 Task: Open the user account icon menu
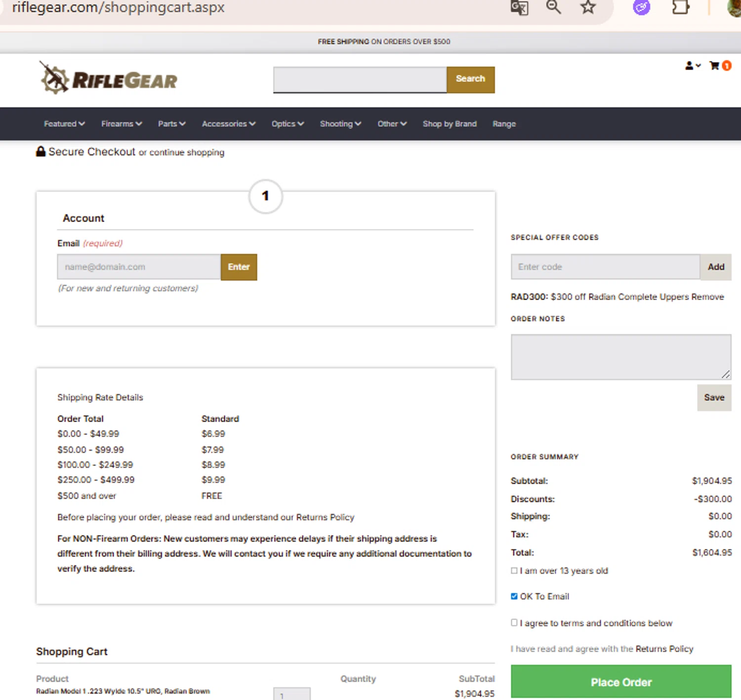[x=693, y=66]
